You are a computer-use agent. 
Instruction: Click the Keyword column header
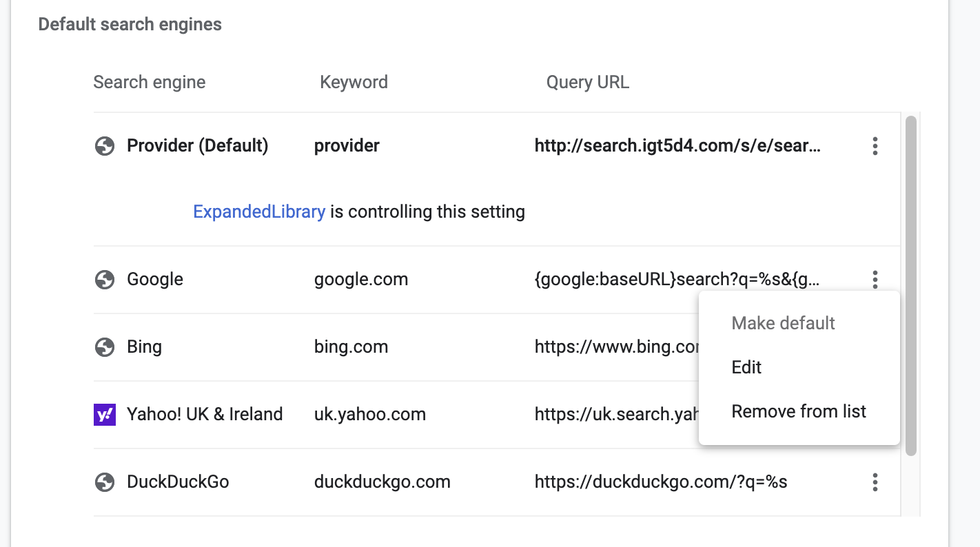tap(354, 83)
